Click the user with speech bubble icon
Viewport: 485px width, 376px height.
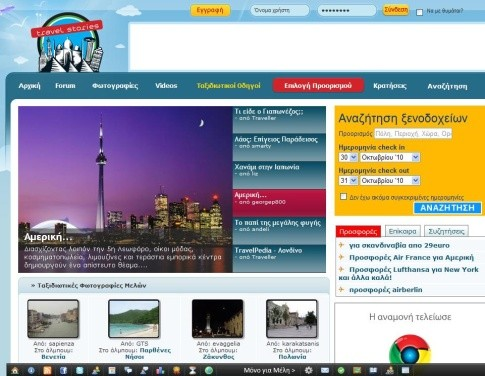(x=144, y=370)
